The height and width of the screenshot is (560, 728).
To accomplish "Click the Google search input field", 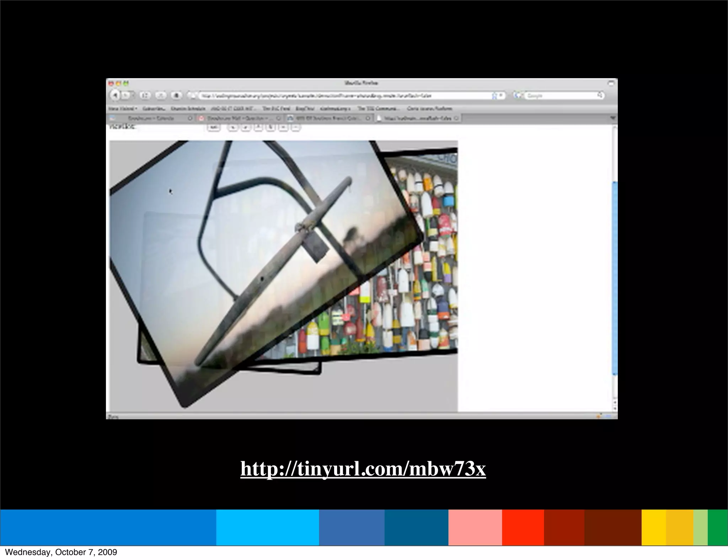I will [560, 96].
